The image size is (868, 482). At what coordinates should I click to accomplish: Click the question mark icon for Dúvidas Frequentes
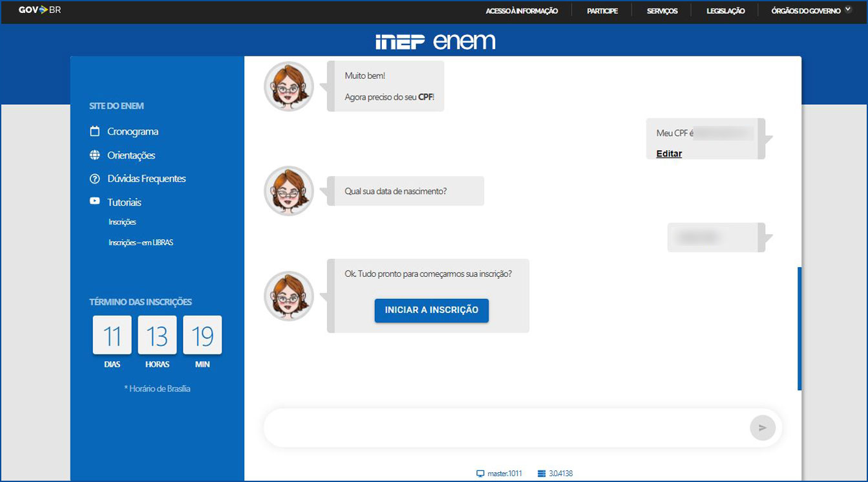[95, 179]
